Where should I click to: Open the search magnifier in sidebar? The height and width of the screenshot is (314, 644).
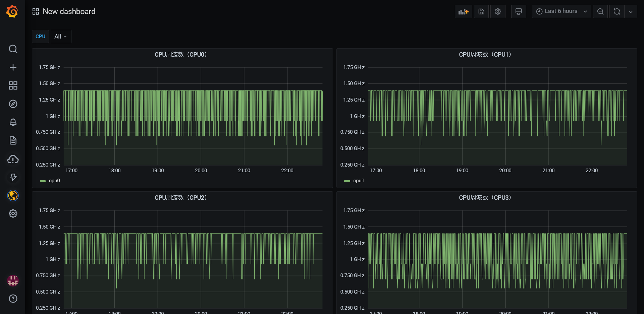13,49
